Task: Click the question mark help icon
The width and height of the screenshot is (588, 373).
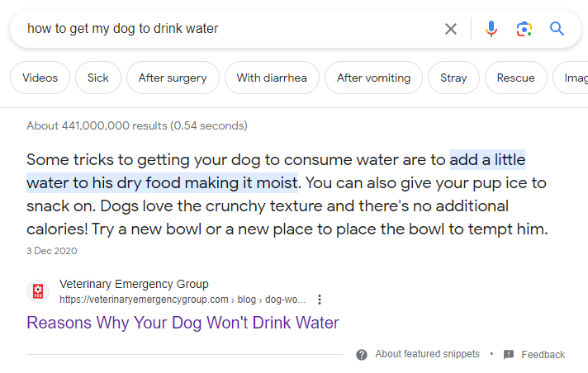Action: [x=362, y=354]
